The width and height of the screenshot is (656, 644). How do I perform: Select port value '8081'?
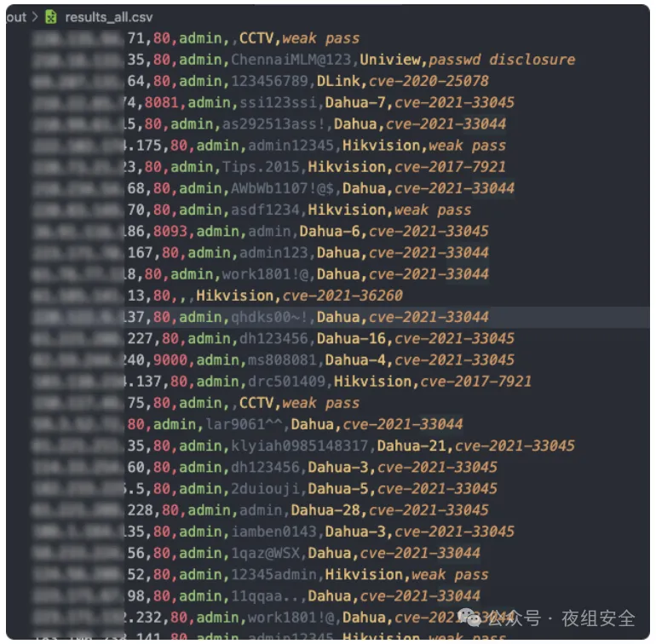(x=162, y=102)
